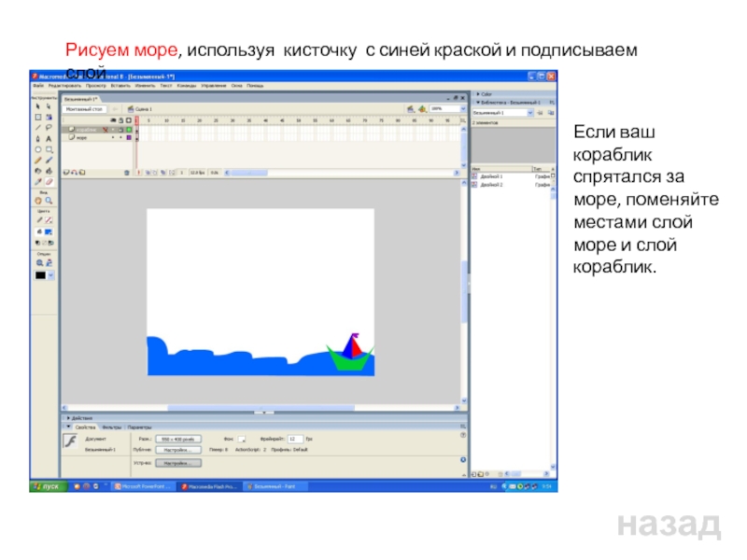Select Двойной 1 in library list
This screenshot has width=747, height=560.
[491, 176]
